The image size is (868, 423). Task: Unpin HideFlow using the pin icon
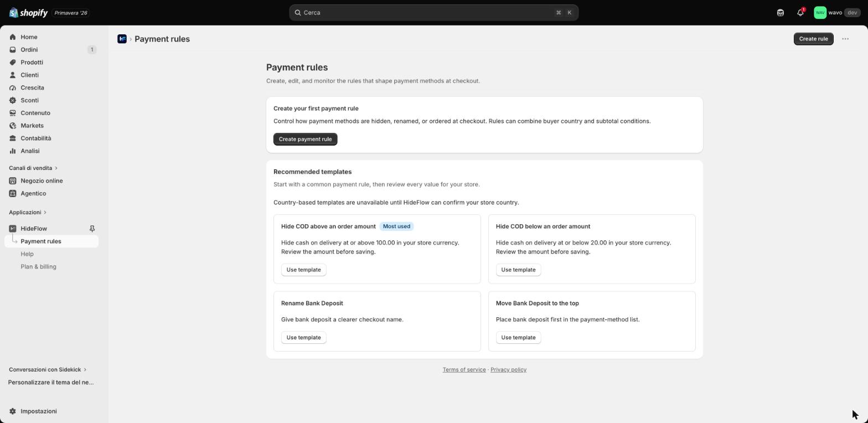(x=92, y=229)
